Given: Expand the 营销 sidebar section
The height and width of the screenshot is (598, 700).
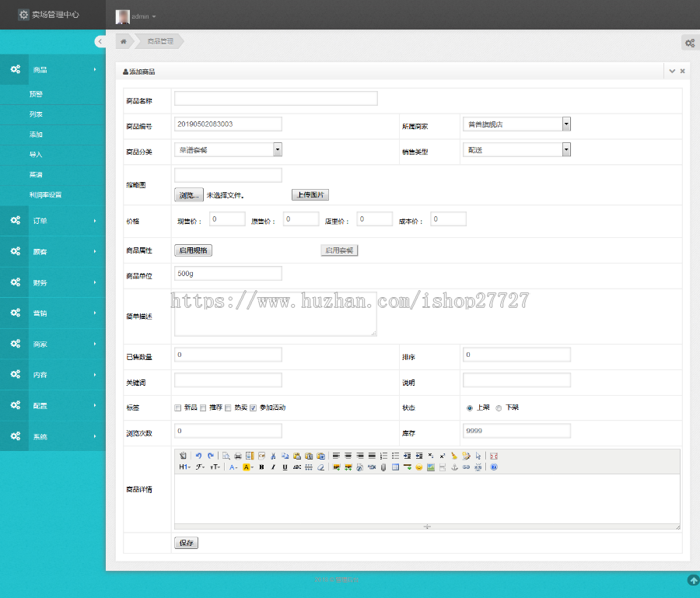Looking at the screenshot, I should pyautogui.click(x=53, y=313).
